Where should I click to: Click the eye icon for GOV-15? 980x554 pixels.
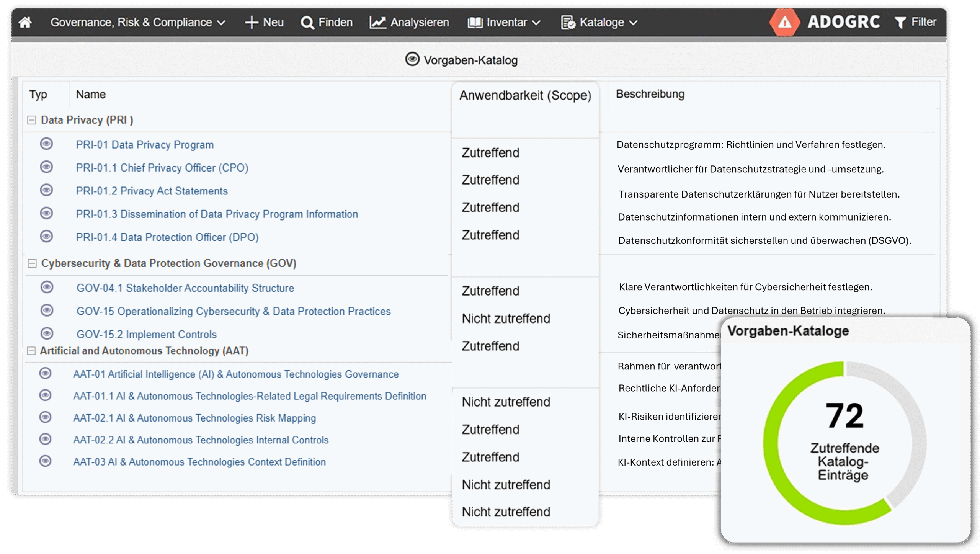click(x=47, y=311)
